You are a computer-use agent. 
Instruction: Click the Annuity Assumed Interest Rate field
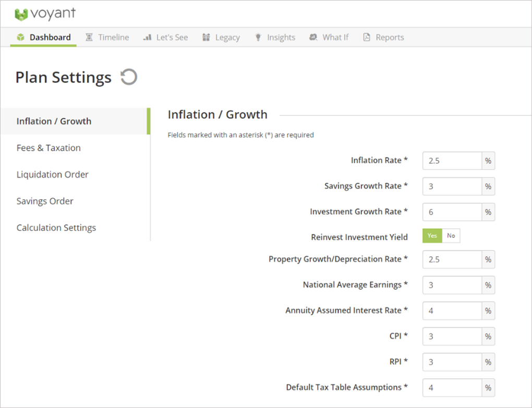click(x=452, y=311)
